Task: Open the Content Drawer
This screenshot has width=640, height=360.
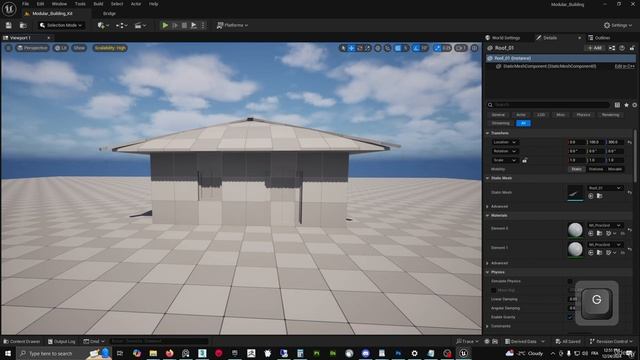Action: click(22, 341)
